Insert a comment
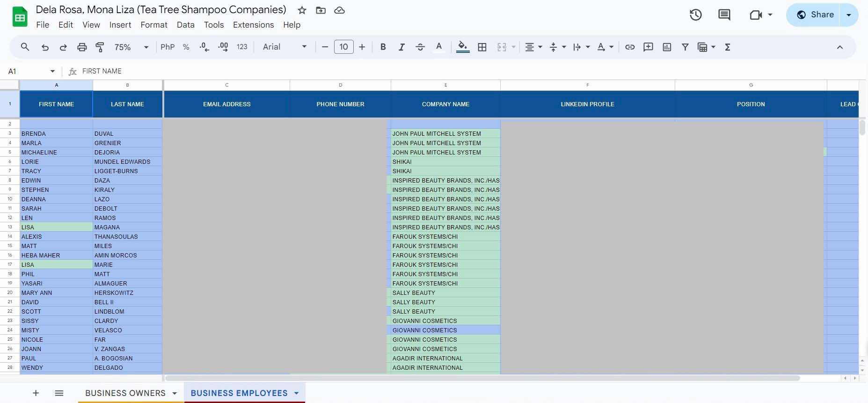 click(648, 47)
